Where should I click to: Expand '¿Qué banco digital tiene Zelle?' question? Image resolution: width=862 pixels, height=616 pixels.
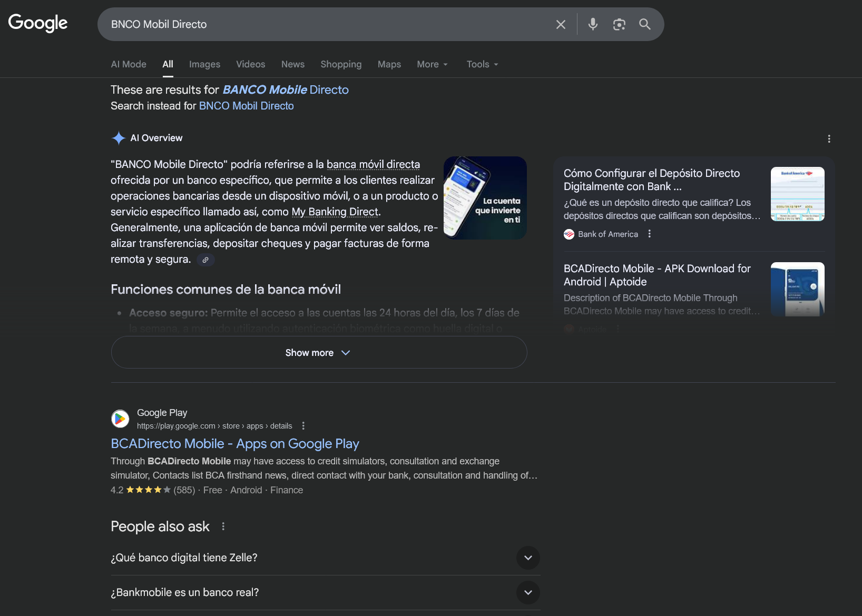tap(528, 558)
